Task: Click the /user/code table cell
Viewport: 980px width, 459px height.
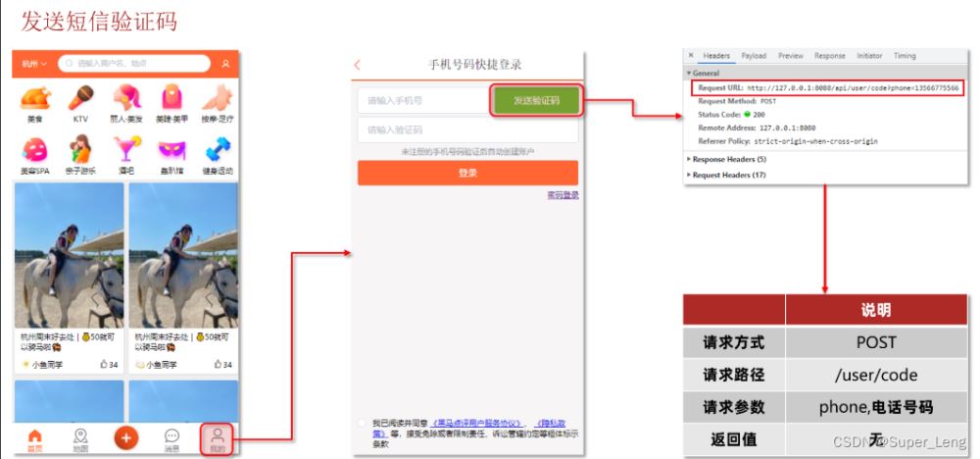Action: pyautogui.click(x=875, y=375)
